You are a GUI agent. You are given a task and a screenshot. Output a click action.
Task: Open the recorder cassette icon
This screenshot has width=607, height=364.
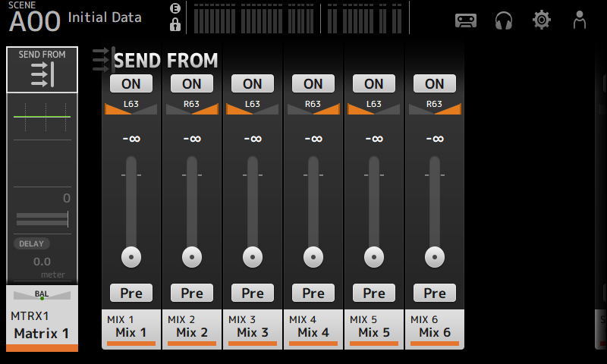point(466,20)
